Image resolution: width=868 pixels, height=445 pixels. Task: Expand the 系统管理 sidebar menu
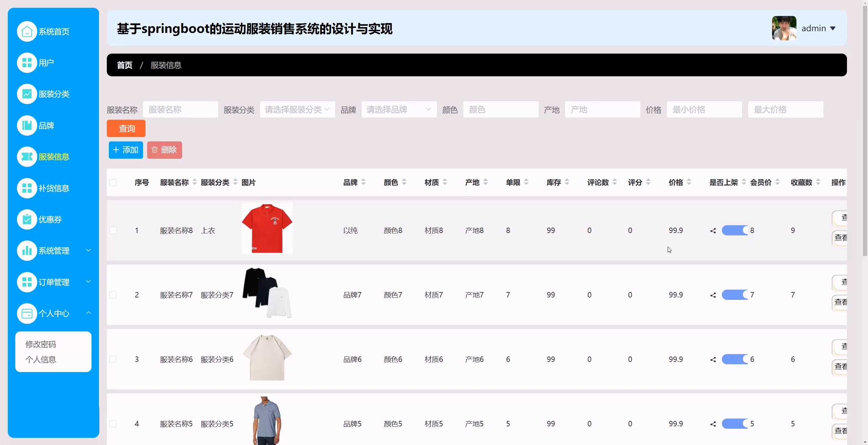point(54,251)
